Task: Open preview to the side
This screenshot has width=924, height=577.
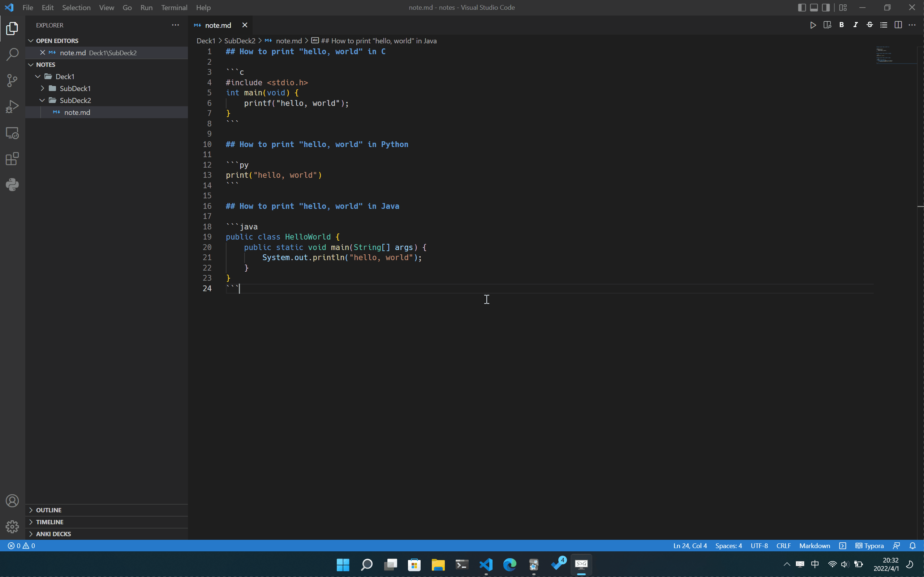Action: (x=827, y=25)
